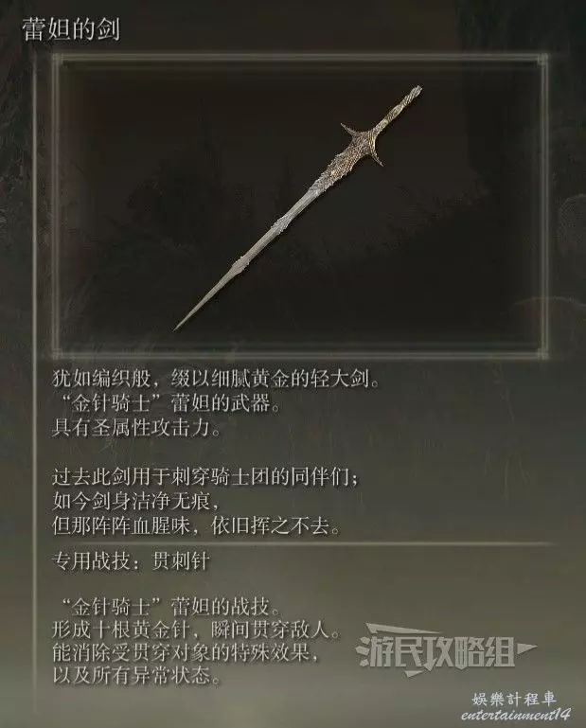Click the entertainment14 handle text
The image size is (586, 728).
(x=515, y=715)
